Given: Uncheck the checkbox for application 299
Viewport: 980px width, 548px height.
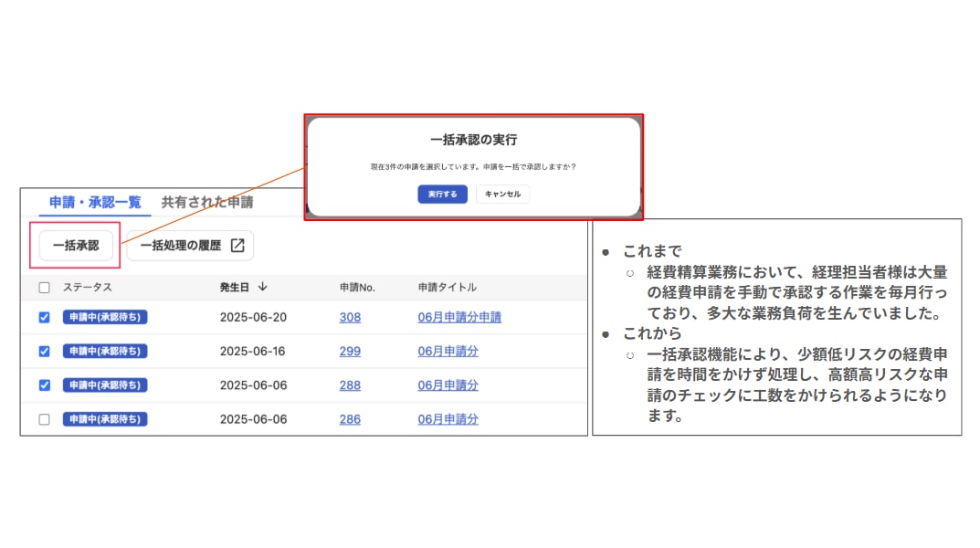Looking at the screenshot, I should pos(45,352).
